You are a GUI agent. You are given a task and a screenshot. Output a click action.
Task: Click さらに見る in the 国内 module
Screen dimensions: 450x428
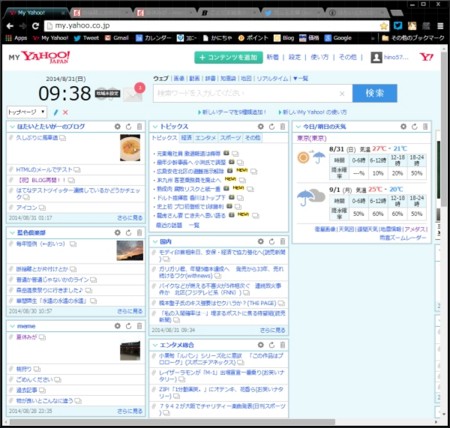pyautogui.click(x=273, y=330)
